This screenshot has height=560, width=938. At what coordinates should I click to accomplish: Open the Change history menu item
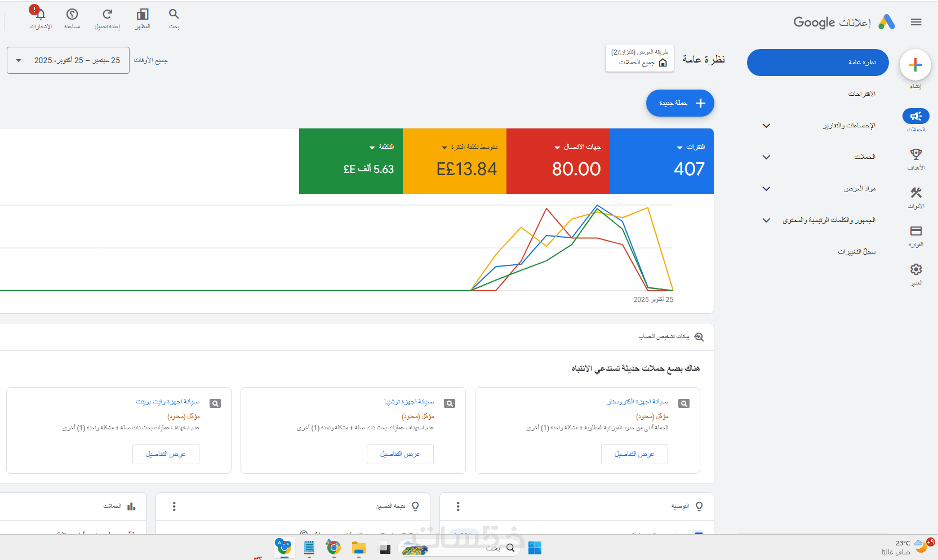pyautogui.click(x=856, y=252)
